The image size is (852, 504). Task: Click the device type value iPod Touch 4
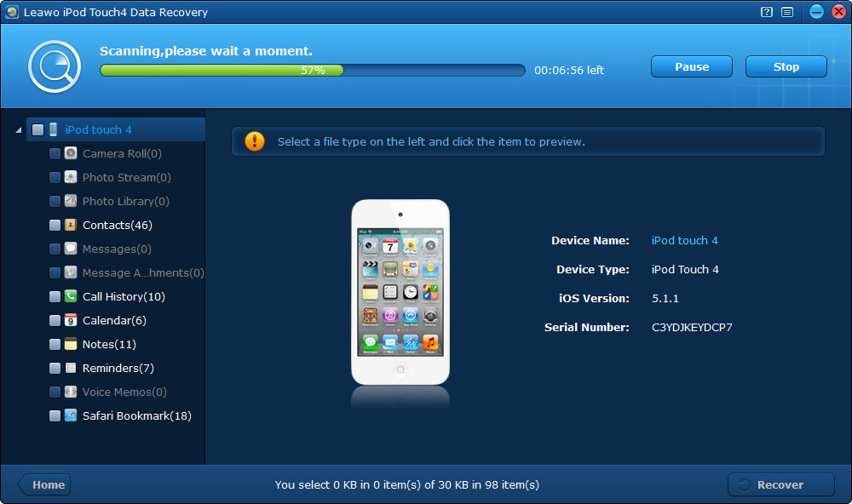685,269
